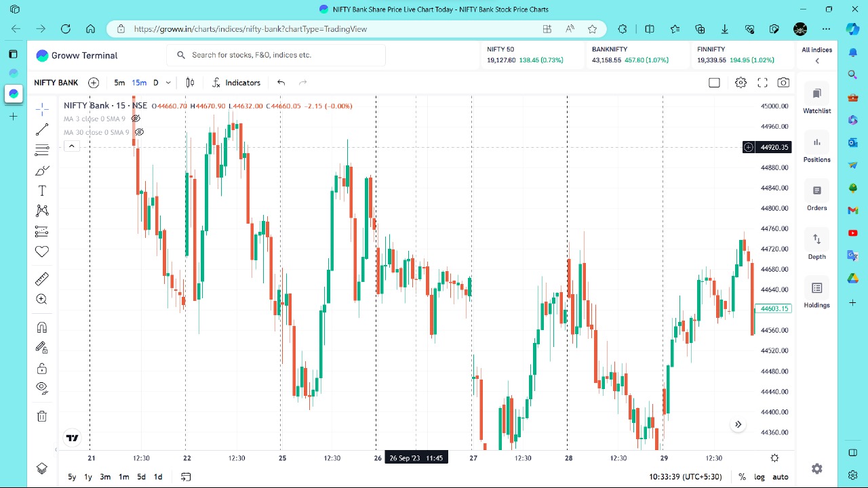Enable the magnet snap mode
Screen dimensions: 868x488
point(42,328)
